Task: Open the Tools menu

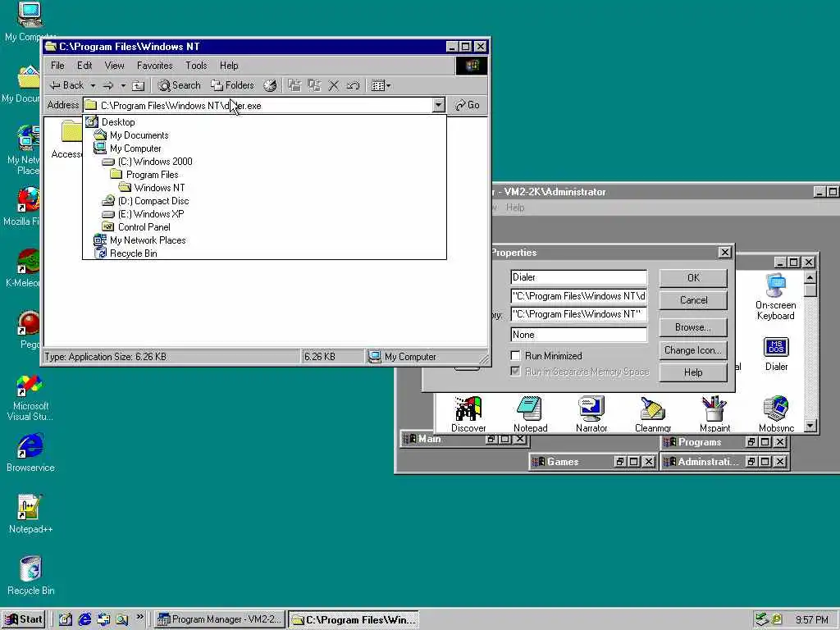Action: coord(196,66)
